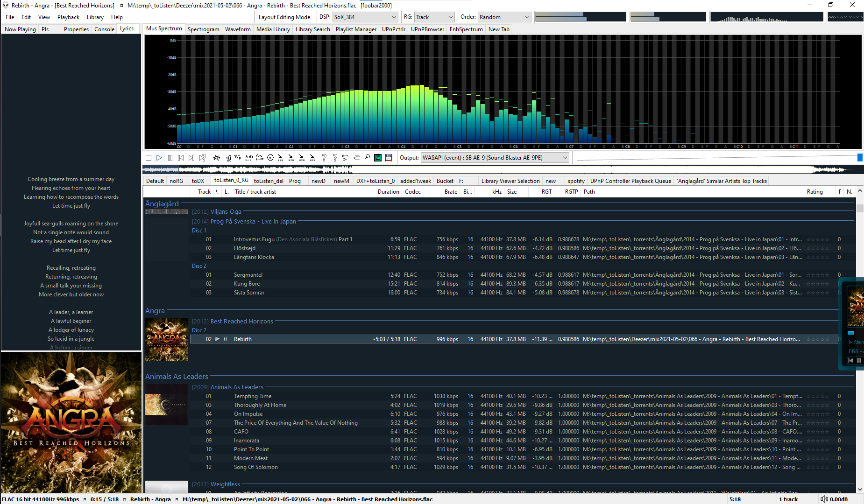This screenshot has height=504, width=864.
Task: Open the DSP preset SoX_384 dropdown
Action: (365, 17)
